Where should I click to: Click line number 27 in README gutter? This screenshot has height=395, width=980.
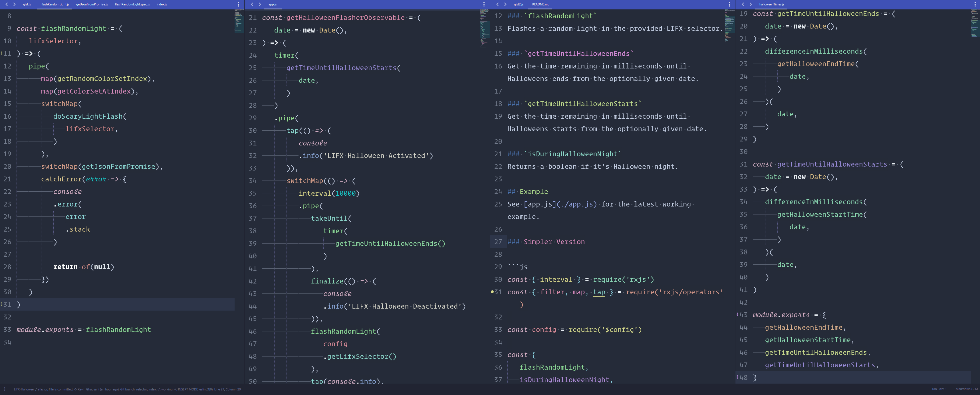click(x=498, y=242)
